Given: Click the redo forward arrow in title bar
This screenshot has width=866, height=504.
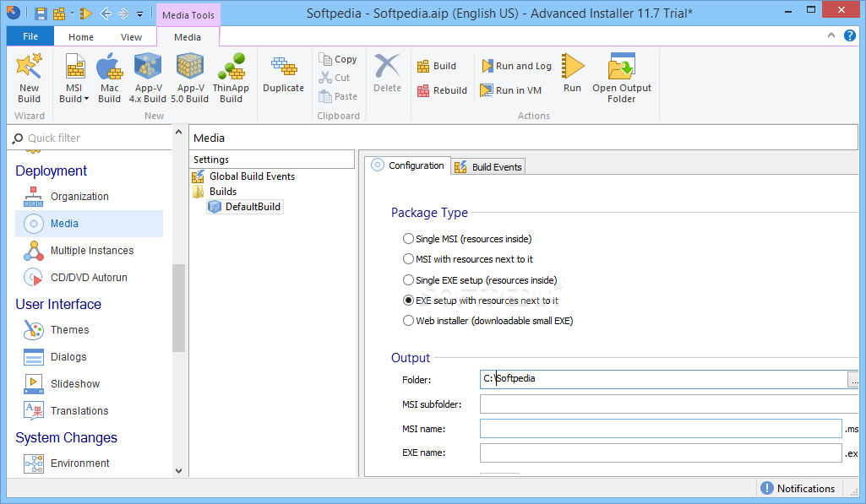Looking at the screenshot, I should tap(123, 14).
